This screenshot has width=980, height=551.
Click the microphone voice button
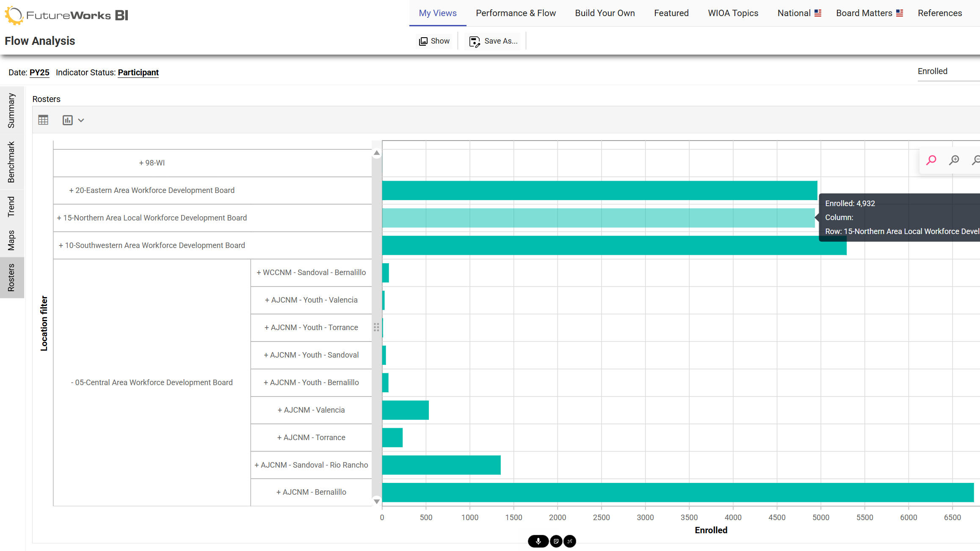538,541
